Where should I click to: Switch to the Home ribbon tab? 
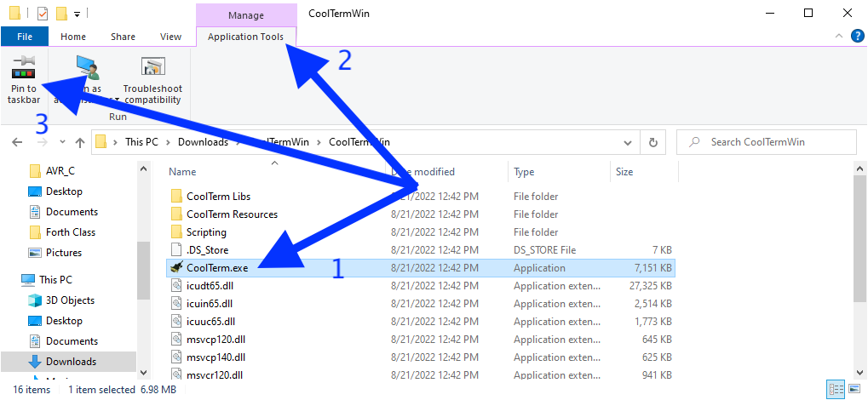pos(73,37)
